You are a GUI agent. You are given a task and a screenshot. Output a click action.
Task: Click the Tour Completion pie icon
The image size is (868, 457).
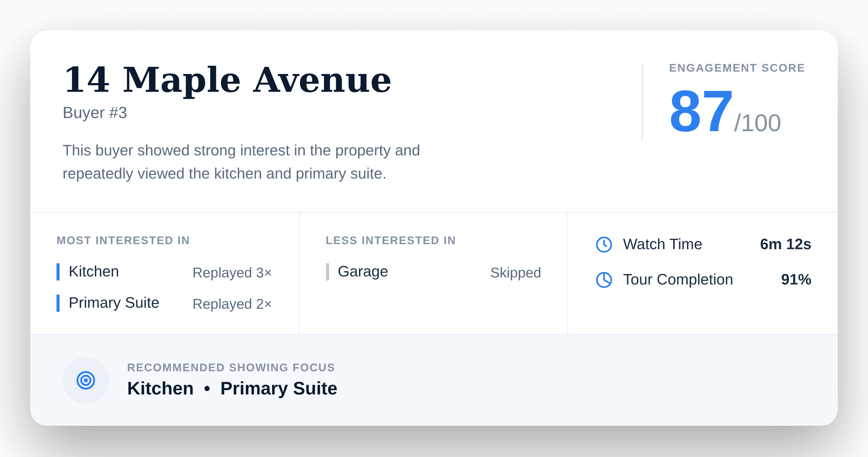[604, 280]
